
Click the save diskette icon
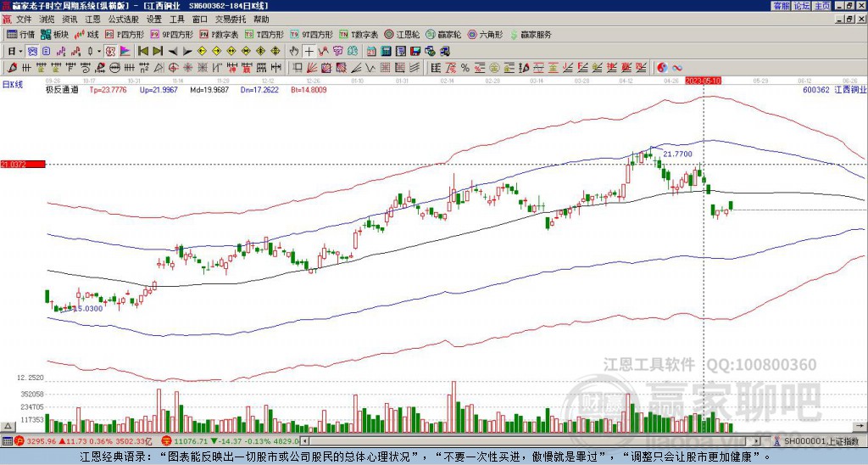(415, 51)
